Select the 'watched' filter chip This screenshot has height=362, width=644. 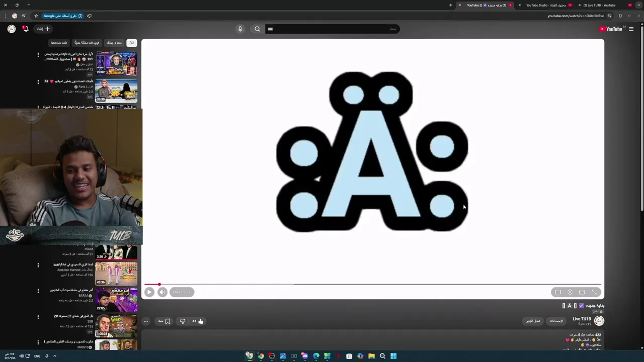[x=59, y=43]
